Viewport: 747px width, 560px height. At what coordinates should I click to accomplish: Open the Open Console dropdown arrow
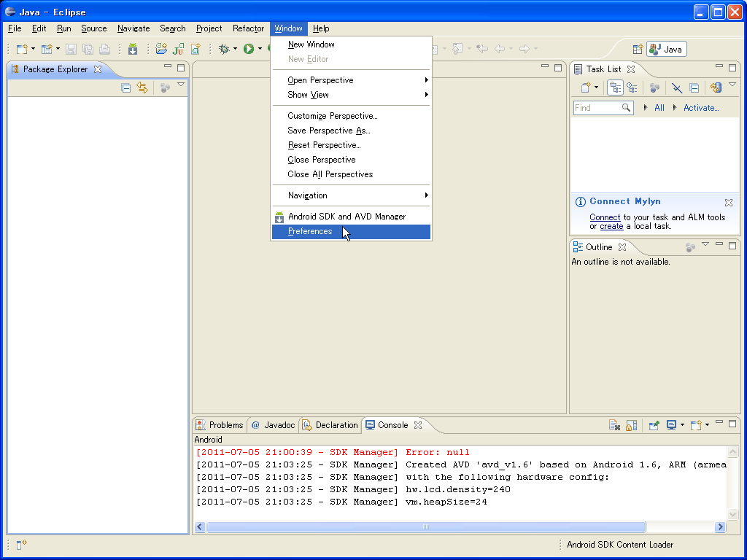[707, 425]
